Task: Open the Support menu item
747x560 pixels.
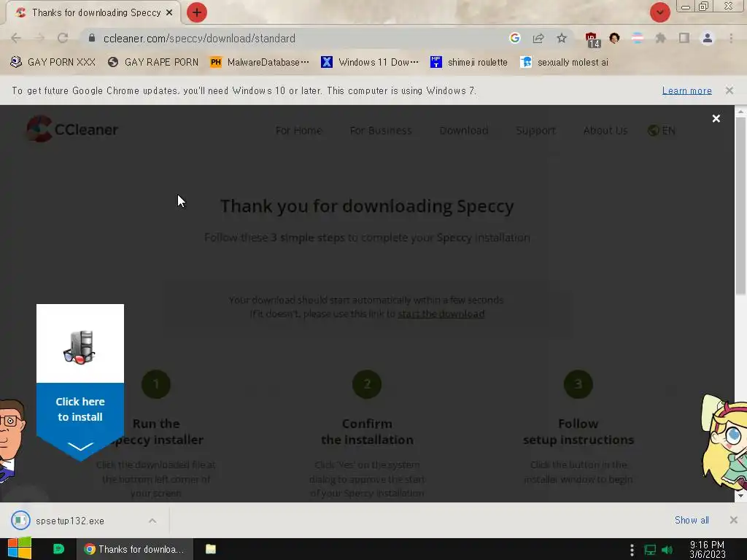Action: pyautogui.click(x=535, y=131)
